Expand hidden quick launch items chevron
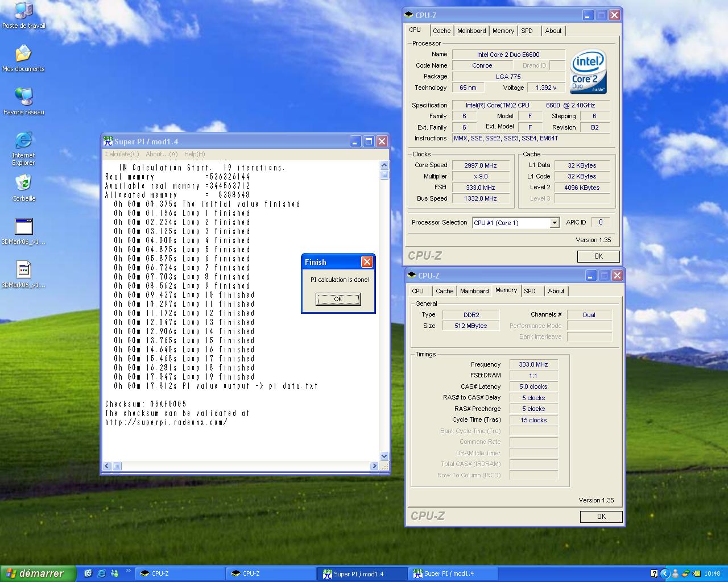Screen dimensions: 728x582 pyautogui.click(x=128, y=571)
